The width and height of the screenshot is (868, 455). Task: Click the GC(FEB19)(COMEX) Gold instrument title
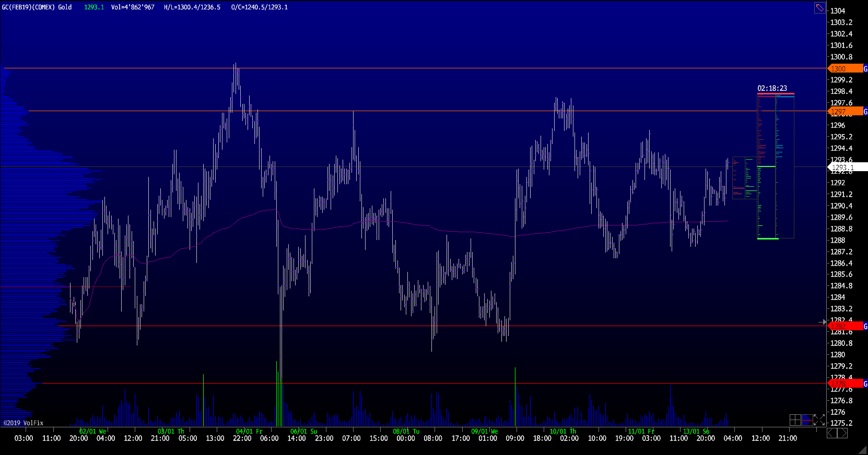(37, 7)
